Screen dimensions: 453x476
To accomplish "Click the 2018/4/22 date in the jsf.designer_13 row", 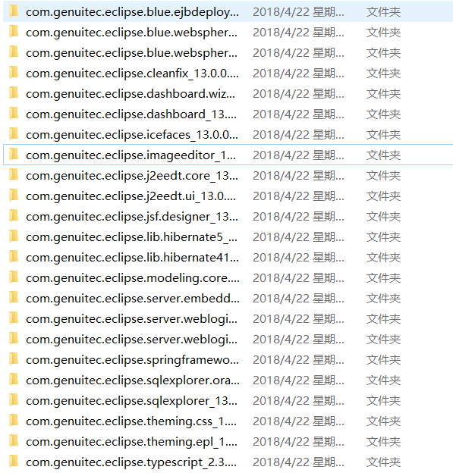I will (298, 217).
